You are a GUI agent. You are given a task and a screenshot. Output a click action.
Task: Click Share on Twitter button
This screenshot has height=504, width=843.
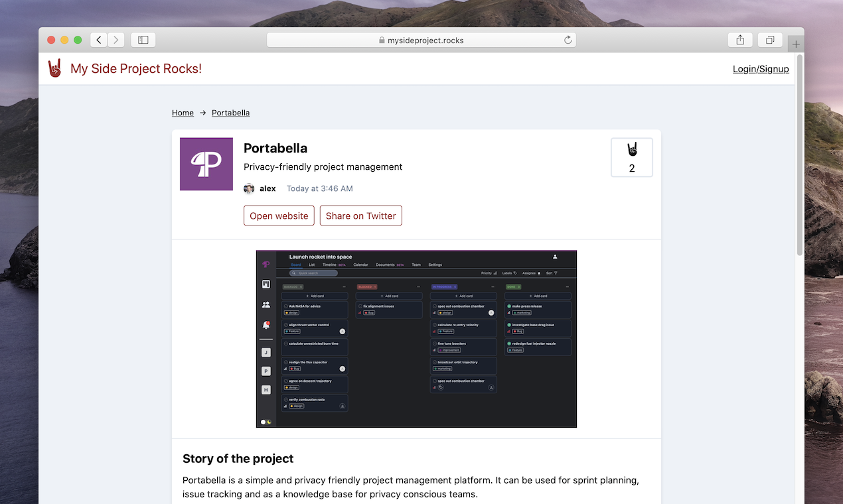point(361,216)
